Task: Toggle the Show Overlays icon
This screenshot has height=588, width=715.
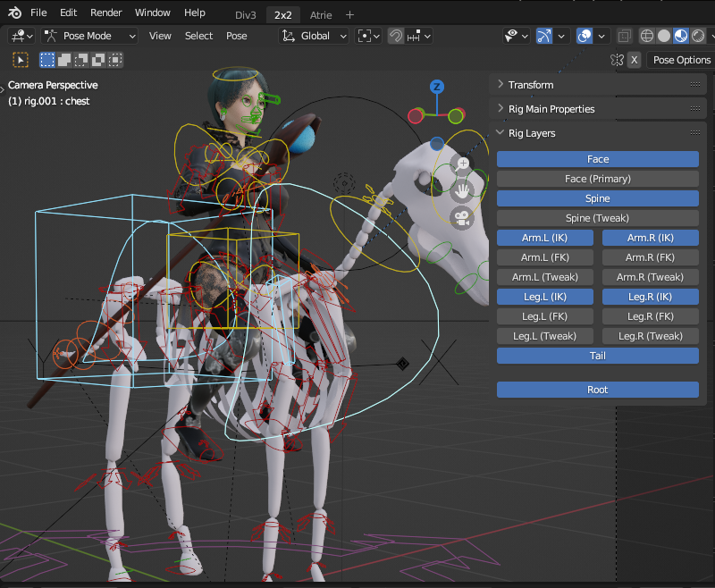Action: coord(585,36)
